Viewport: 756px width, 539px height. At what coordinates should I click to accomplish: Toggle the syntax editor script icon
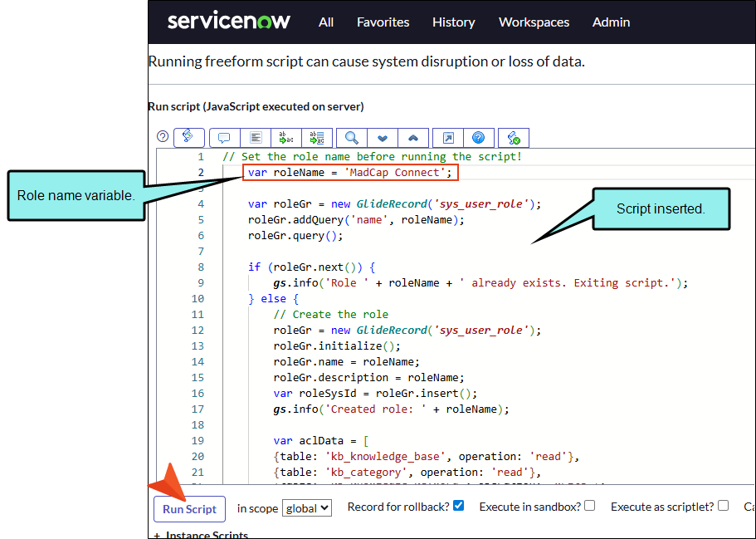(189, 138)
